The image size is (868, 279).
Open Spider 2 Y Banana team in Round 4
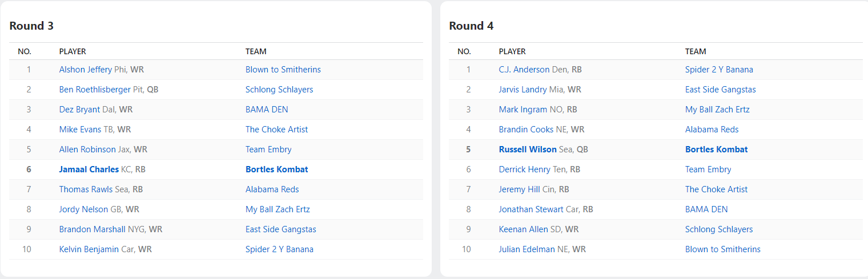coord(718,70)
